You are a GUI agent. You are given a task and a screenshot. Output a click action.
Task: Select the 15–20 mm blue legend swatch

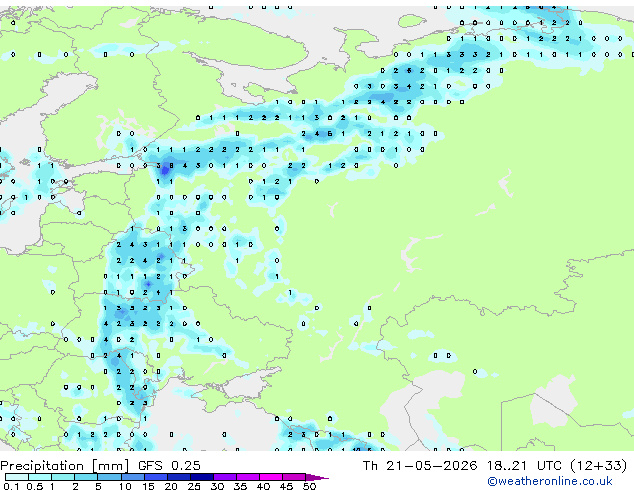[x=156, y=477]
